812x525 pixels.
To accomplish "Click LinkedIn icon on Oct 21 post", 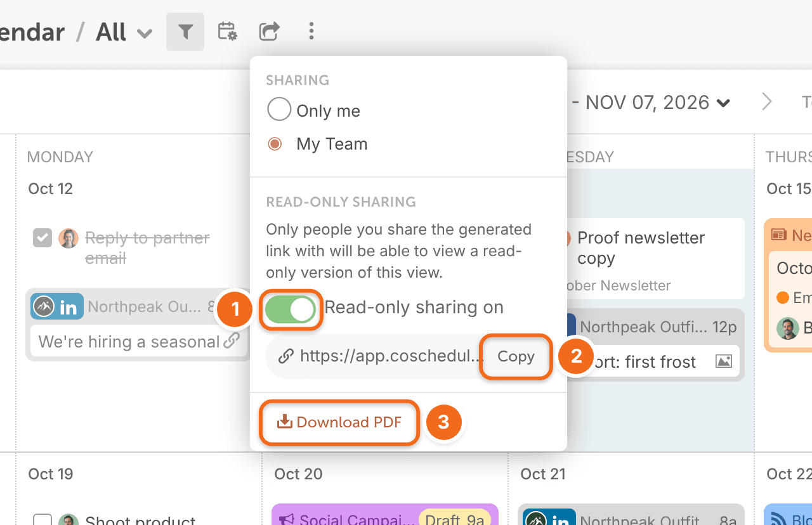I will point(561,520).
